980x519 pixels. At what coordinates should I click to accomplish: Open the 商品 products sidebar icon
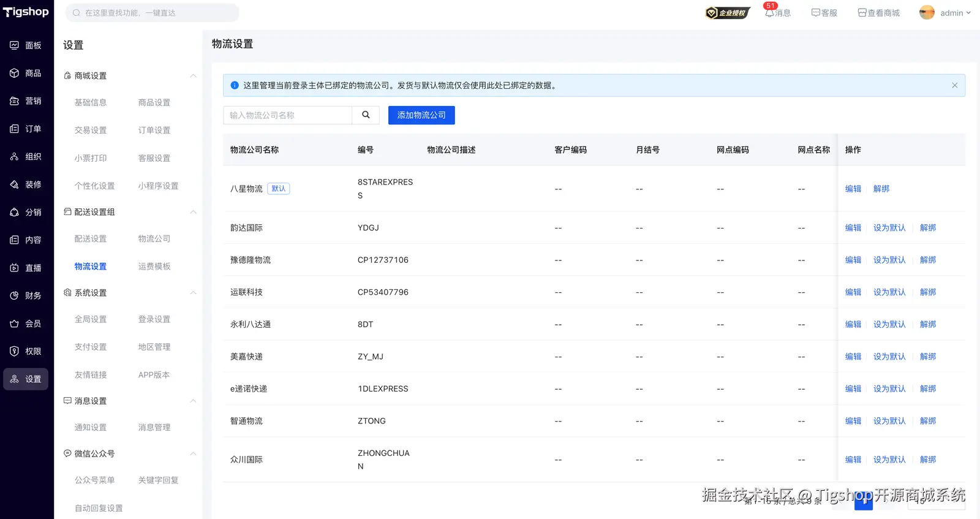14,73
